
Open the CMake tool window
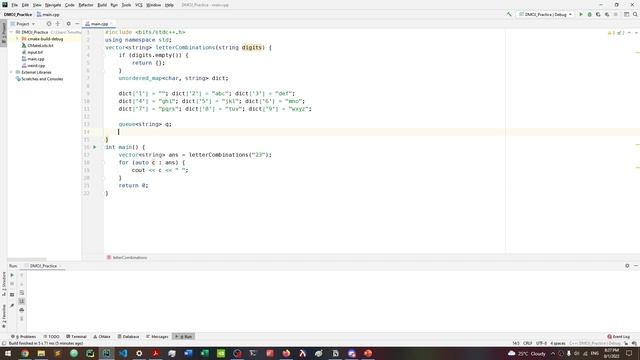point(102,337)
